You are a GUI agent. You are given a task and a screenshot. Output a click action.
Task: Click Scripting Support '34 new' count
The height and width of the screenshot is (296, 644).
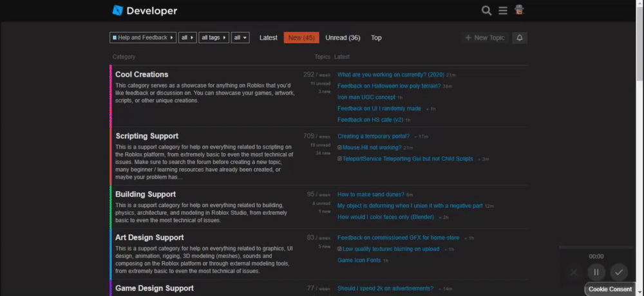(323, 153)
